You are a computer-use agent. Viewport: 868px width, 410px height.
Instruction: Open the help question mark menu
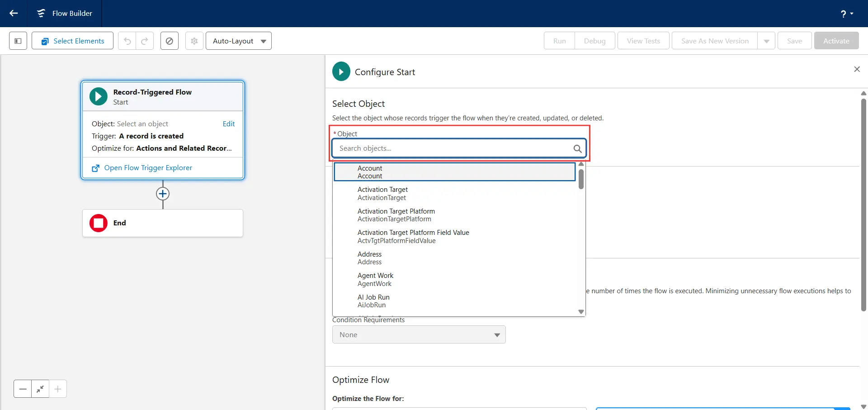tap(847, 14)
